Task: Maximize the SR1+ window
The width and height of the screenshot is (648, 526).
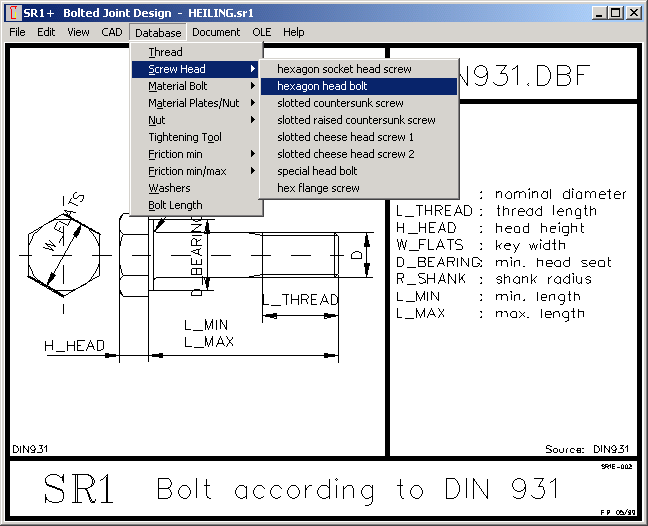Action: click(x=615, y=12)
